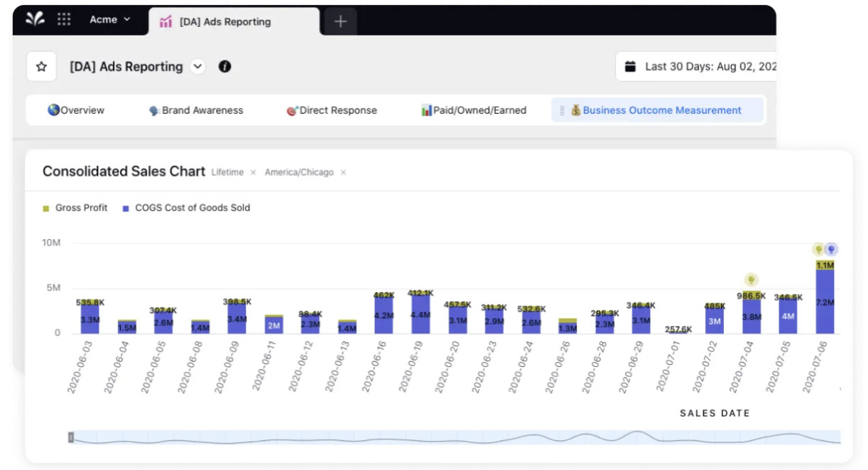Remove the Lifetime filter chip
The image size is (868, 470).
[253, 173]
